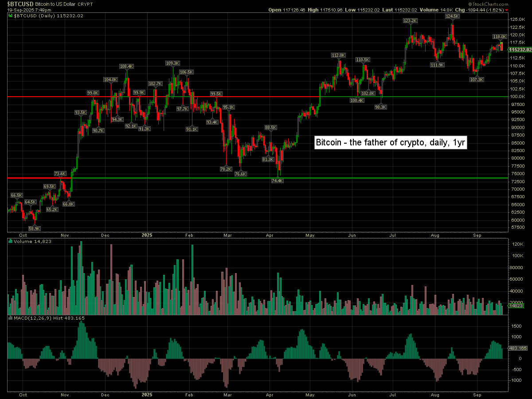Click the red horizontal line at 100.0K

point(133,96)
